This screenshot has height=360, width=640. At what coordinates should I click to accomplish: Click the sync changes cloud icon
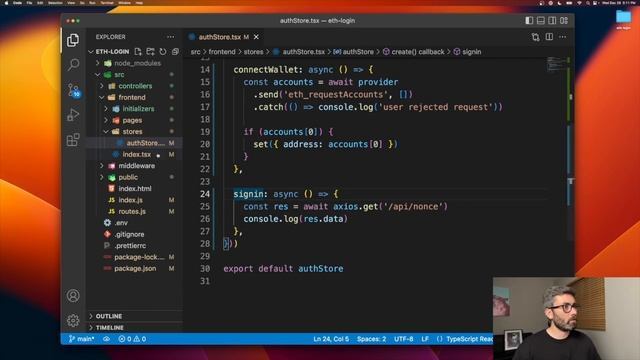[x=106, y=339]
